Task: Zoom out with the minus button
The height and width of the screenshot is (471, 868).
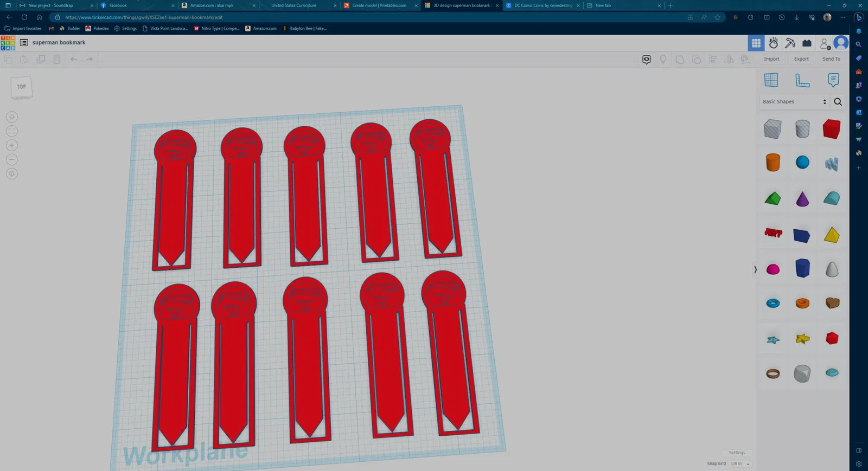Action: [11, 159]
